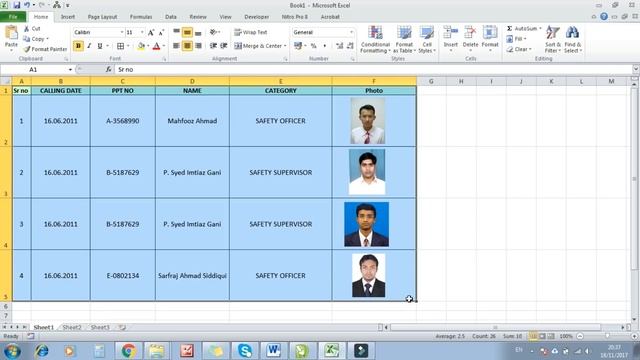
Task: Toggle Bold formatting
Action: [78, 46]
